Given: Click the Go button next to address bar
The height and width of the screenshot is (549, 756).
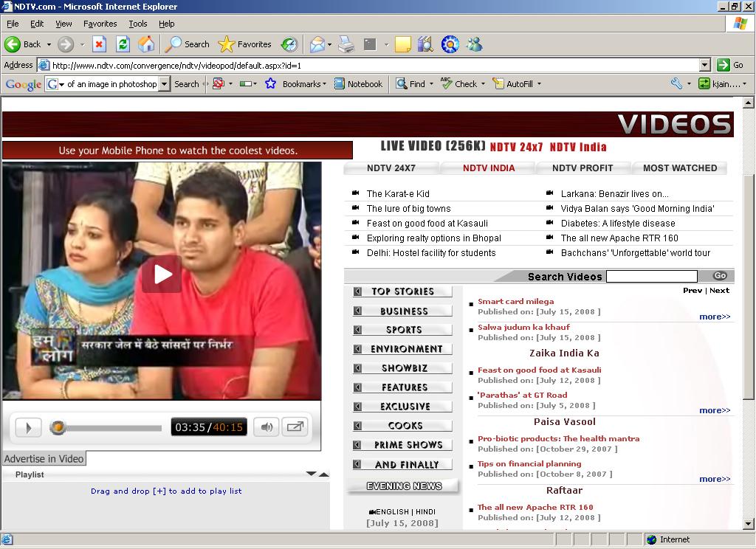Looking at the screenshot, I should [730, 65].
